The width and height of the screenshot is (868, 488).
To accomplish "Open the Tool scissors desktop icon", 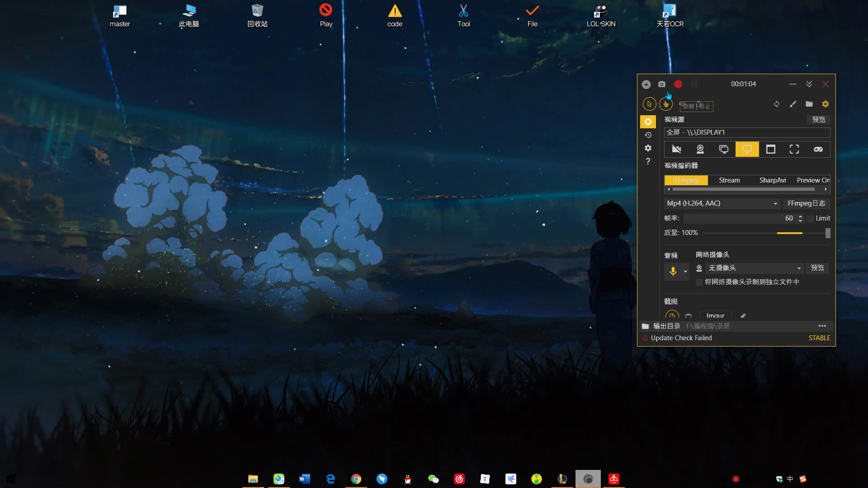I will click(464, 15).
